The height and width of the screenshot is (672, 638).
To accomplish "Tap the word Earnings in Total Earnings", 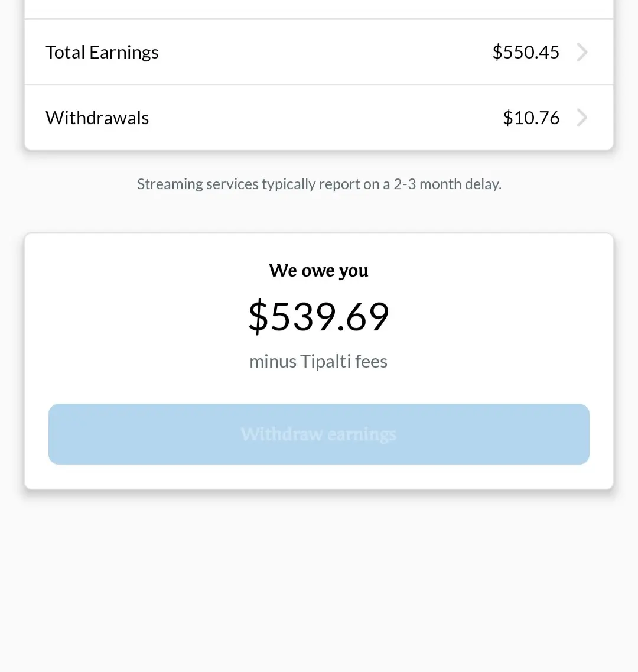I will tap(124, 53).
